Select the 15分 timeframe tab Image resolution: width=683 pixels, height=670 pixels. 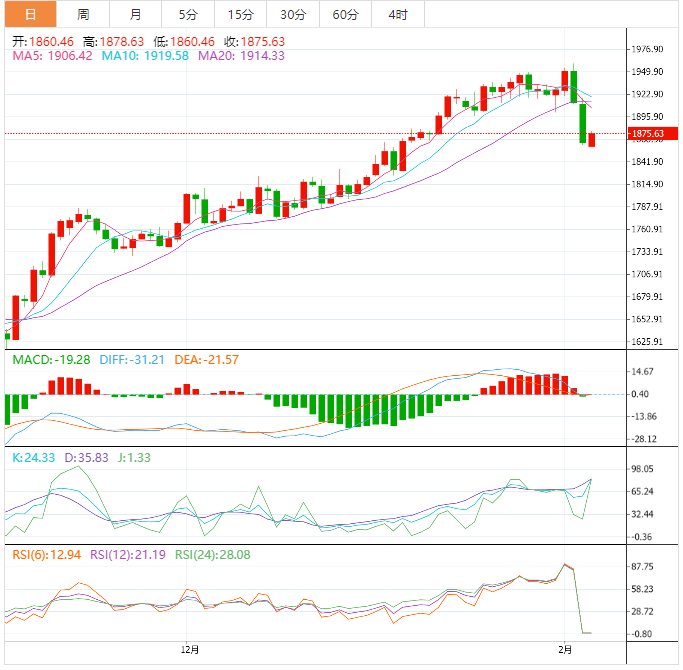point(240,14)
